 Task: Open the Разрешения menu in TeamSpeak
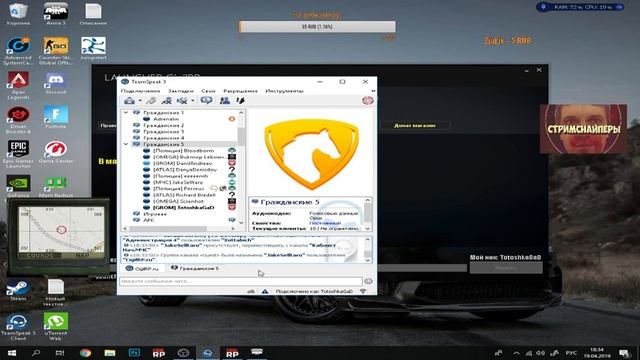click(x=240, y=91)
